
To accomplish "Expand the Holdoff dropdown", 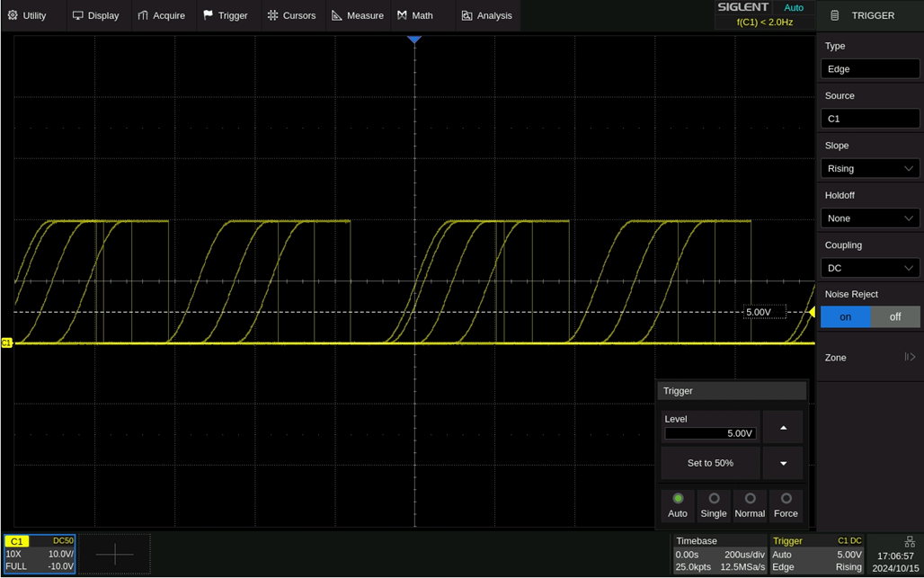I will [870, 218].
